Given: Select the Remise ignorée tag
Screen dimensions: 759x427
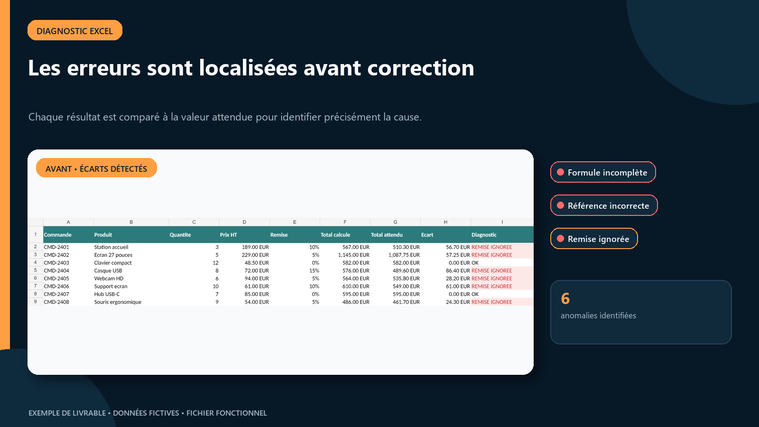Looking at the screenshot, I should click(594, 239).
